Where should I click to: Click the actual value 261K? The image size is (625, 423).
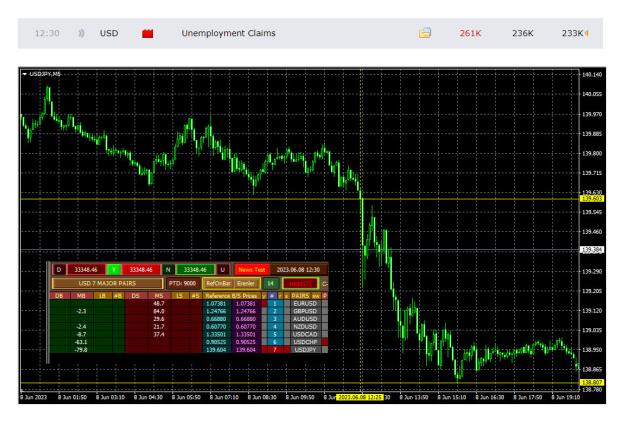point(470,33)
